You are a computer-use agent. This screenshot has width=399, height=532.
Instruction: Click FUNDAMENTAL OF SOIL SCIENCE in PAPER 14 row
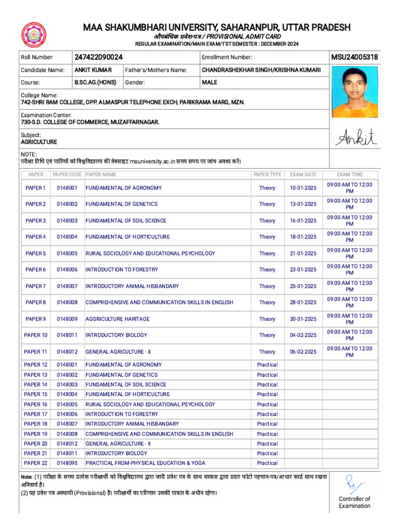click(x=126, y=385)
